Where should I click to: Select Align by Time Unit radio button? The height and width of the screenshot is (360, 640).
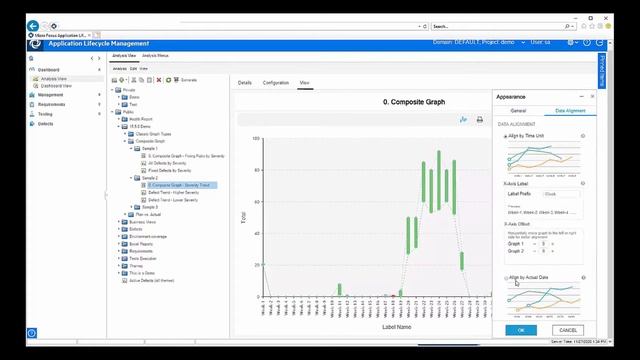click(505, 136)
